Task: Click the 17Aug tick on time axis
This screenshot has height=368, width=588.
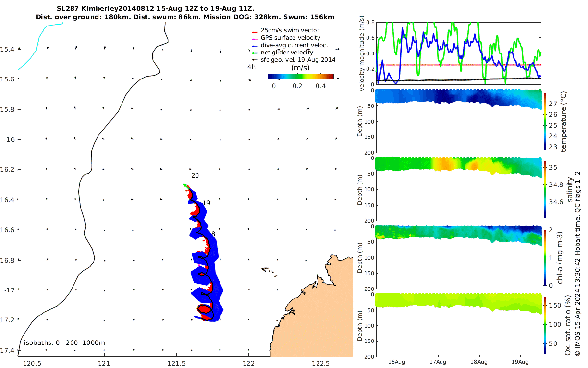Action: tap(438, 362)
